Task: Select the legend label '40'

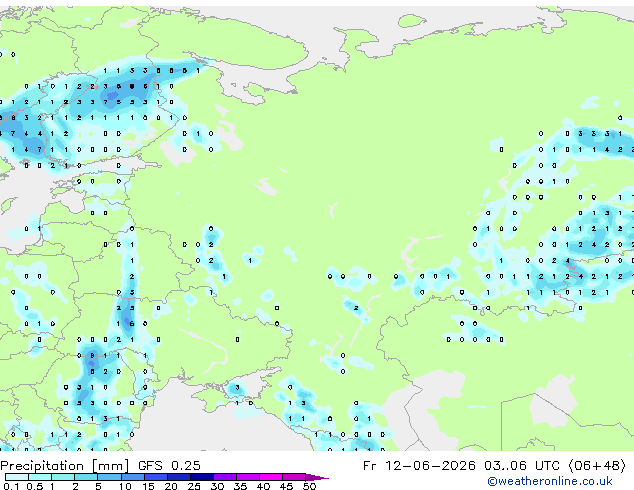Action: (263, 486)
